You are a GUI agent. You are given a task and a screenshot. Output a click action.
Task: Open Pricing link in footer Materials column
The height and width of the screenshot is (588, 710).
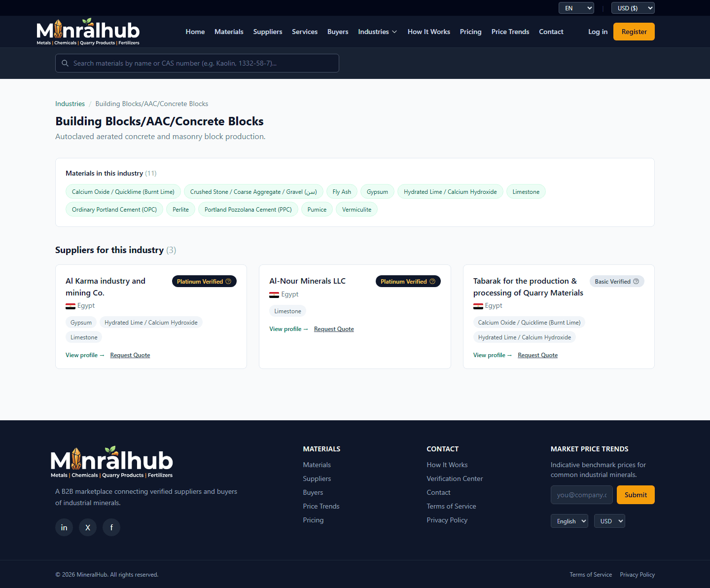tap(313, 520)
